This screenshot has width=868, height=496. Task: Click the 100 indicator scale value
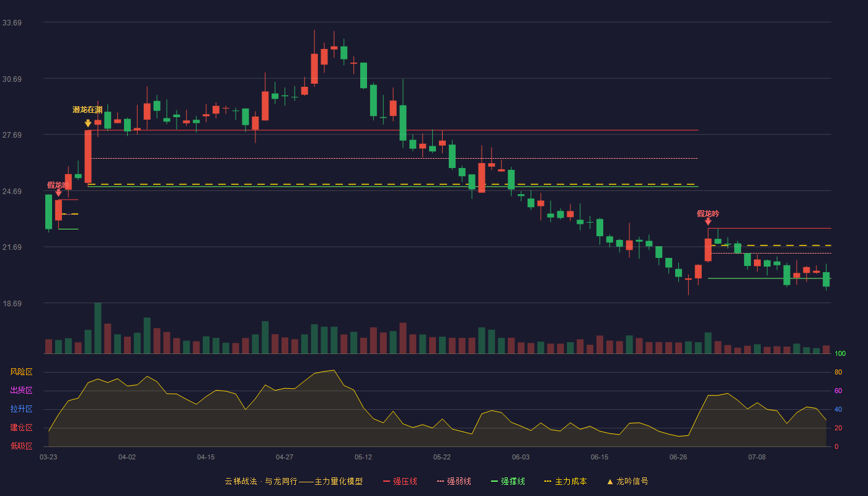(x=840, y=354)
